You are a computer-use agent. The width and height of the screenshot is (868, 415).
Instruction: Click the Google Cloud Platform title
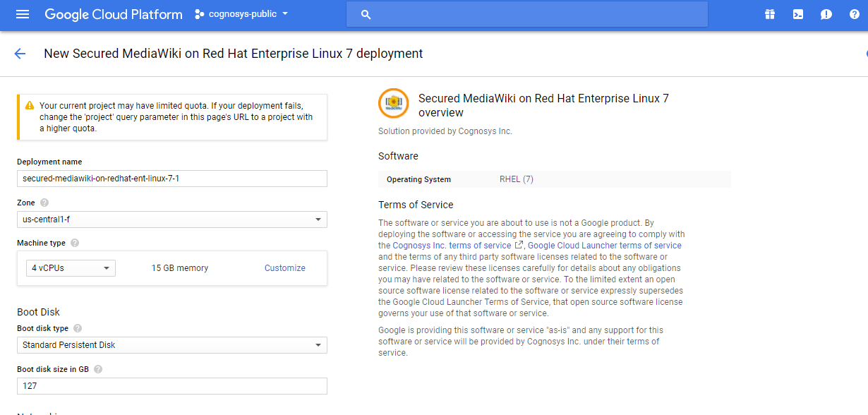(x=114, y=14)
